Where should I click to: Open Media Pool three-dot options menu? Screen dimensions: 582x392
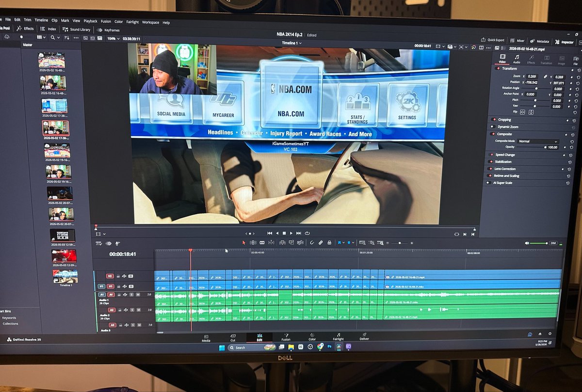tap(76, 38)
